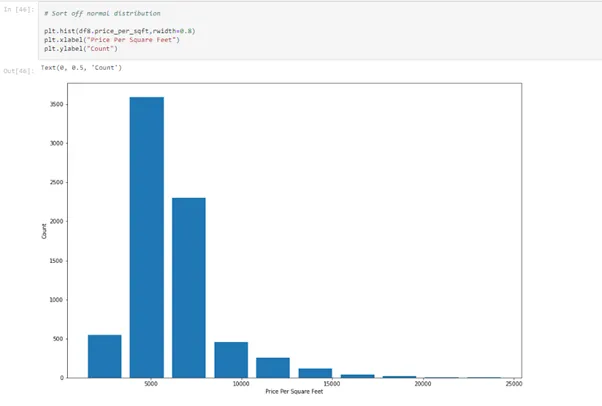Click the plt.xlabel code line
Viewport: 602px width, 406px height.
tap(112, 40)
